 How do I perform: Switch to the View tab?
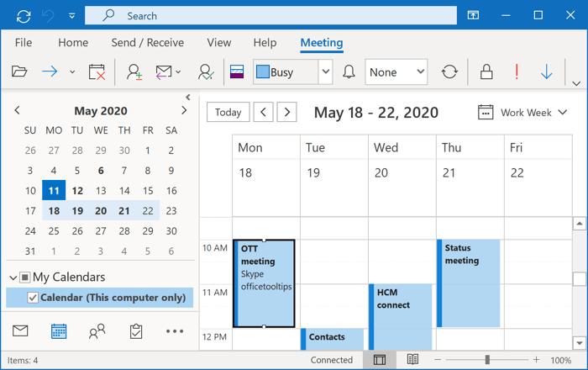tap(219, 43)
